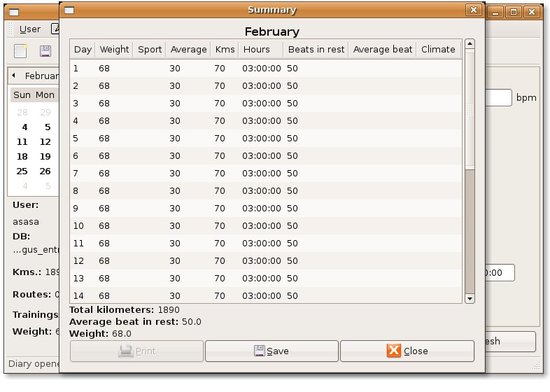550x392 pixels.
Task: Click the vertical scrollbar thumb in summary table
Action: pos(470,108)
